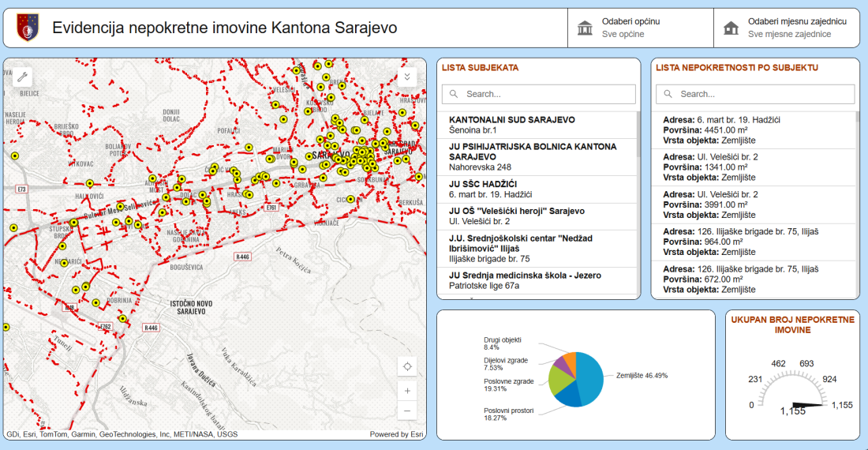The height and width of the screenshot is (450, 868).
Task: Open the Odaberi općinu selector
Action: 641,28
